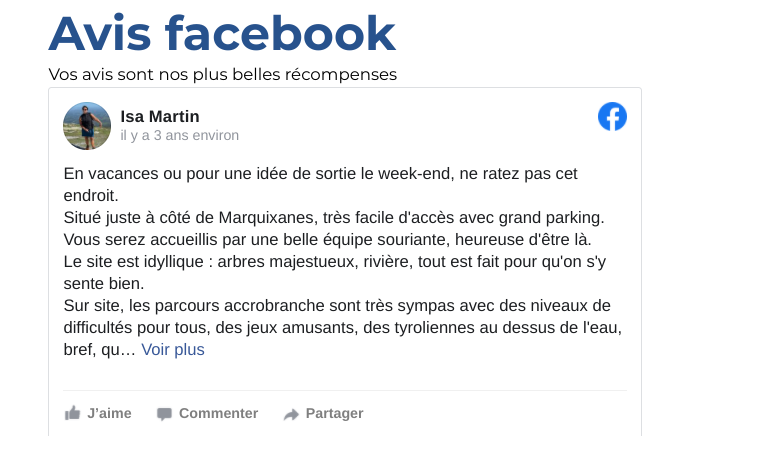The height and width of the screenshot is (449, 772).
Task: Click the review line mentioning Marquixanes
Action: tap(334, 218)
